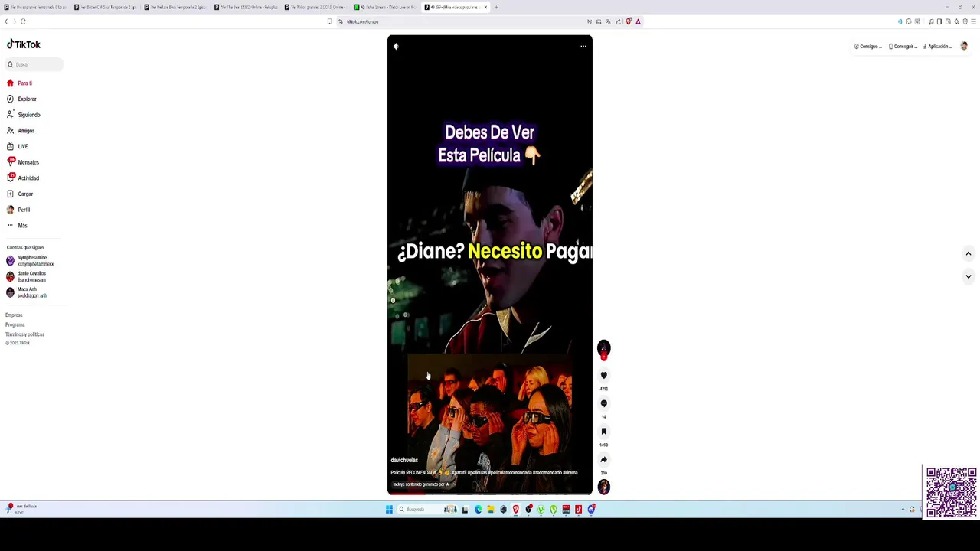Open the Brave Shields lion icon

(x=629, y=21)
